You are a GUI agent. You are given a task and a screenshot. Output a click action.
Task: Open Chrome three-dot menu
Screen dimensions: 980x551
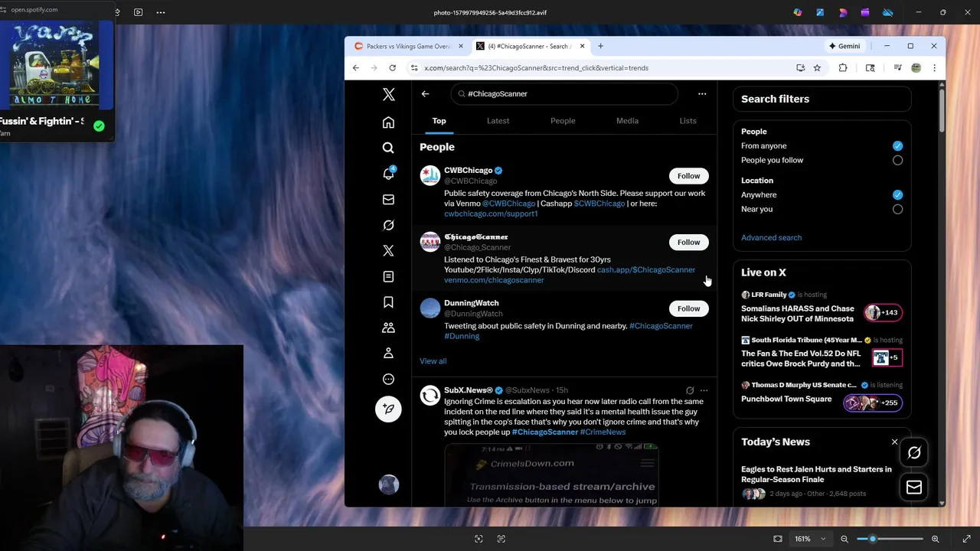point(934,67)
